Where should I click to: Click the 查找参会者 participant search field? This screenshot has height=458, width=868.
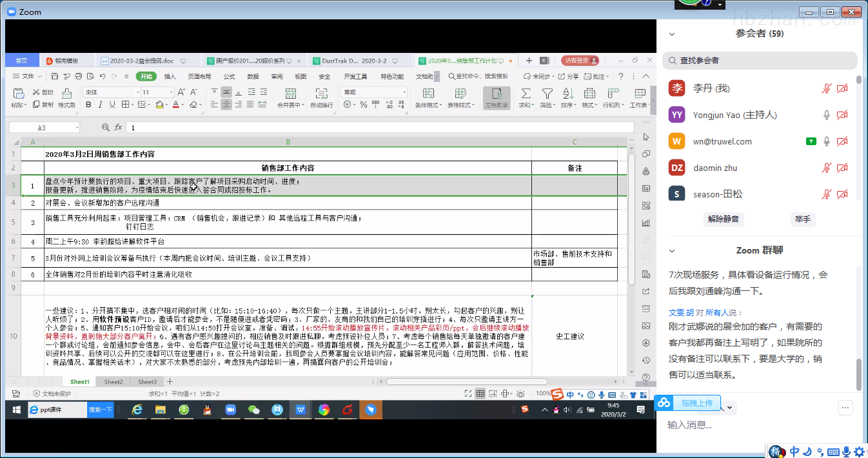(760, 61)
